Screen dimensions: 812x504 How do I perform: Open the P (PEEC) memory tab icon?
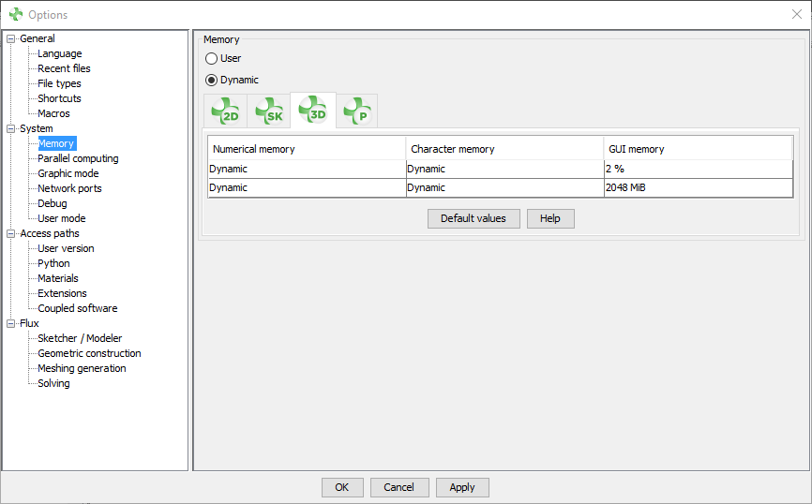[356, 111]
